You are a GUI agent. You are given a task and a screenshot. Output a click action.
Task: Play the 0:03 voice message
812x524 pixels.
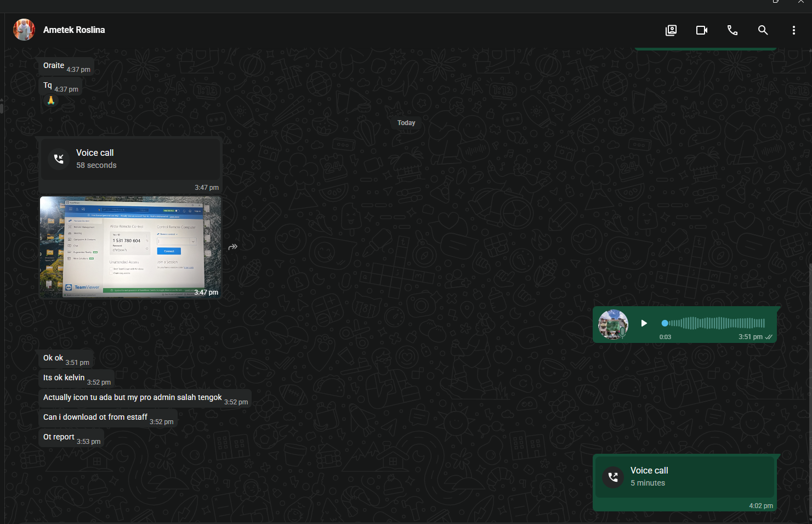644,323
